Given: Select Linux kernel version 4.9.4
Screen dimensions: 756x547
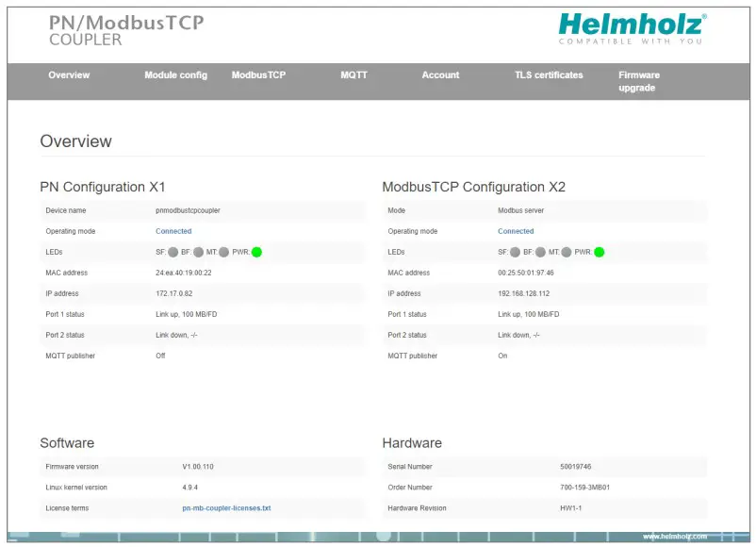Looking at the screenshot, I should coord(190,488).
